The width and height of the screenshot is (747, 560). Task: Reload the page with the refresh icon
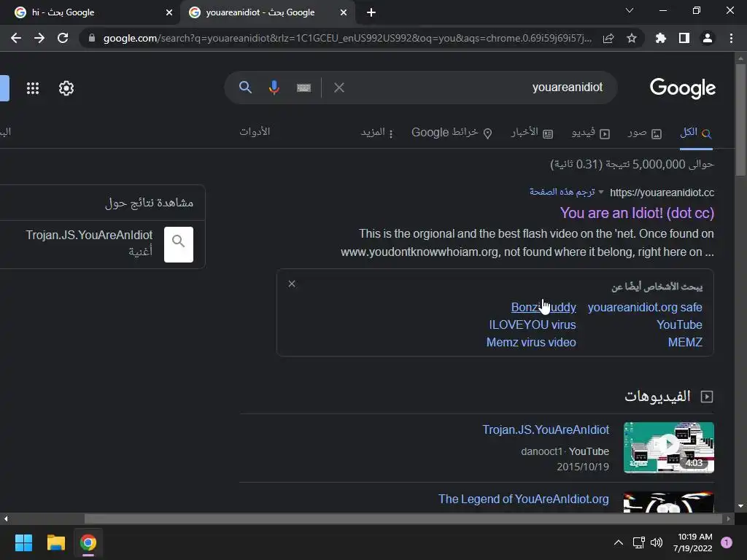[63, 38]
